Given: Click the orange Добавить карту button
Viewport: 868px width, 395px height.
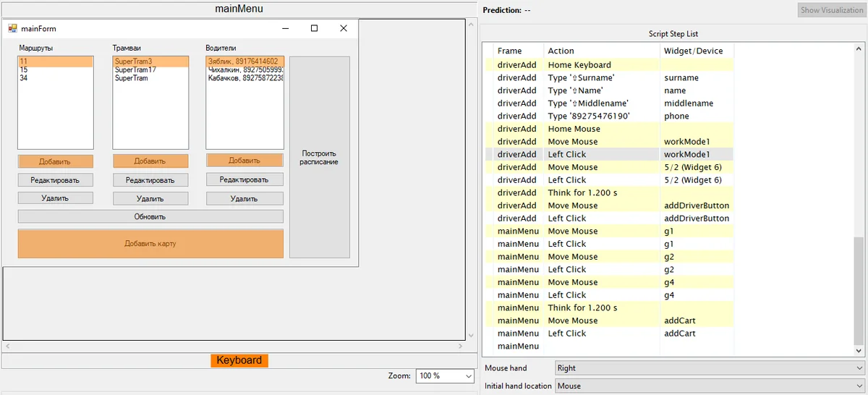Looking at the screenshot, I should coord(150,244).
